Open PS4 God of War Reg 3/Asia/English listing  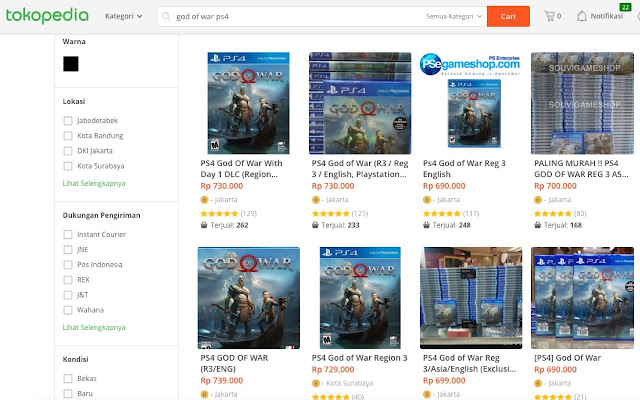(469, 363)
